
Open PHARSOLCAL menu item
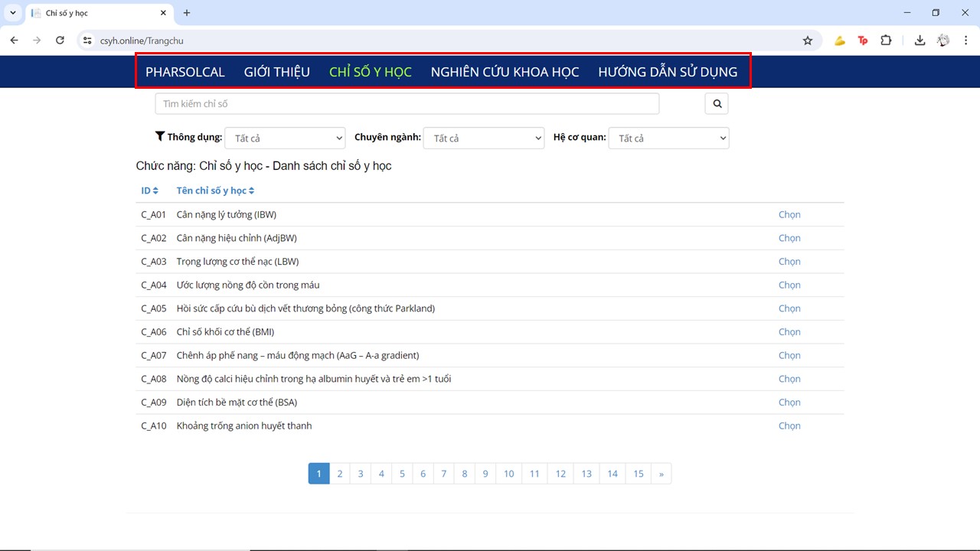[x=185, y=72]
